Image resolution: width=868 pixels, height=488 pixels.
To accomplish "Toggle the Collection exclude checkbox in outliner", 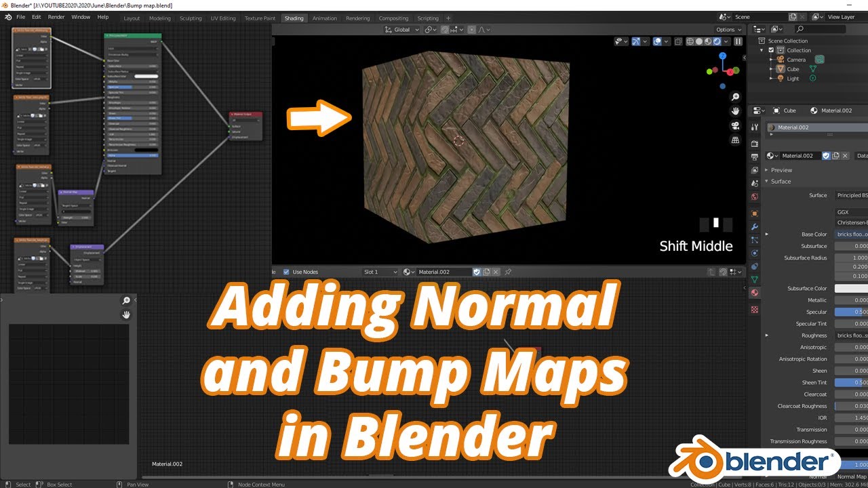I will [x=771, y=50].
